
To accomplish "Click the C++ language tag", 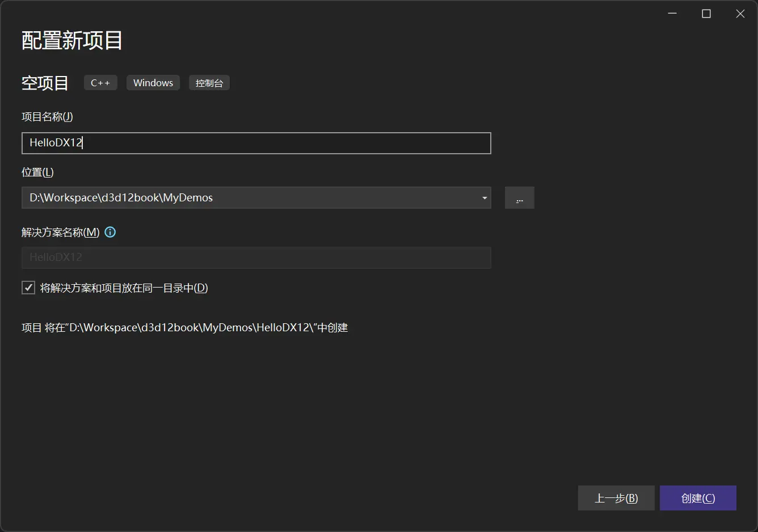I will (x=100, y=82).
